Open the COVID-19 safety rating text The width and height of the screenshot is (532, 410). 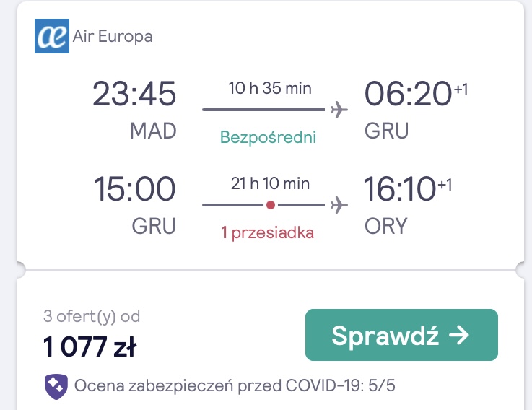click(235, 386)
